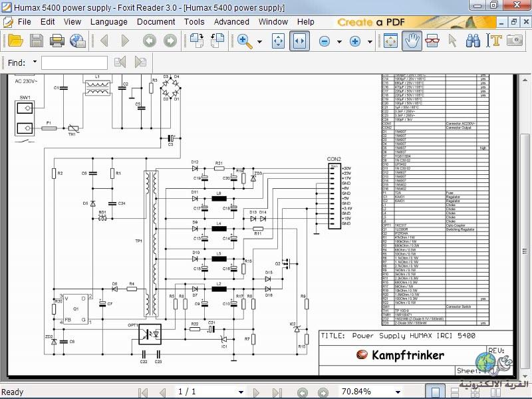Open the View menu
This screenshot has width=532, height=399.
pos(72,22)
